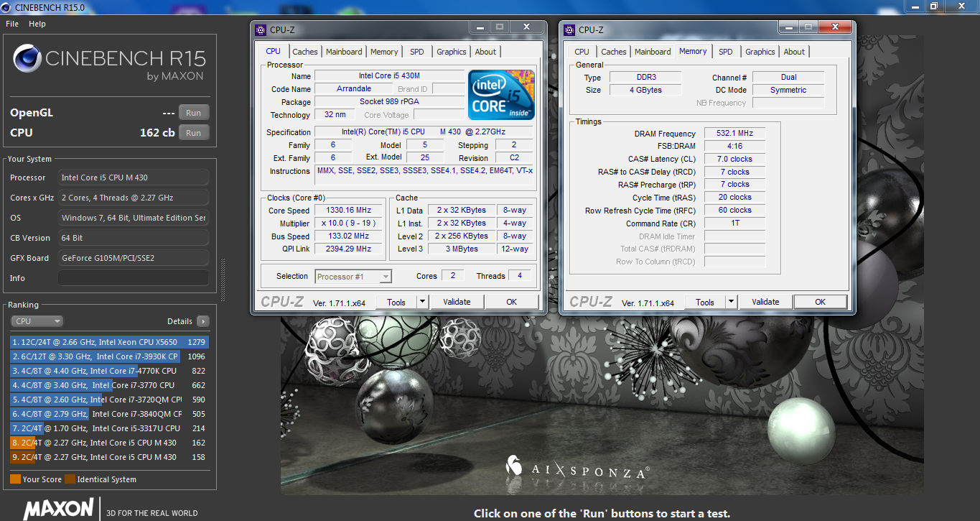Click the Core Speed 1330.16 MHz value
The width and height of the screenshot is (980, 521).
pyautogui.click(x=349, y=211)
